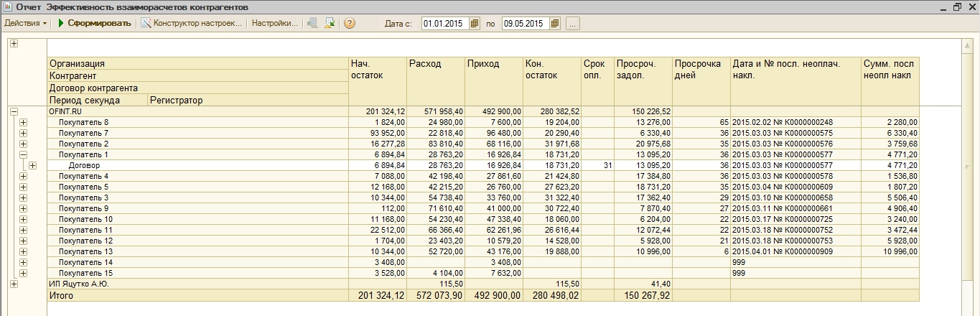Edit the start date field 01.01.2015
The height and width of the screenshot is (316, 980).
[445, 24]
